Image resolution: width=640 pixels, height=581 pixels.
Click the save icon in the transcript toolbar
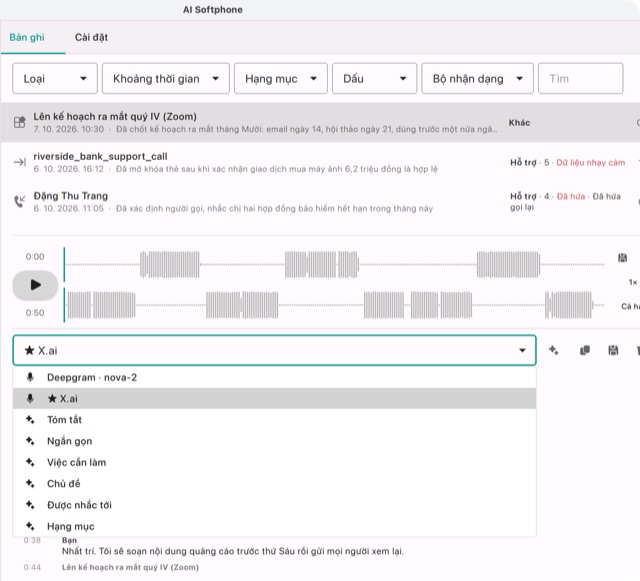[x=613, y=350]
